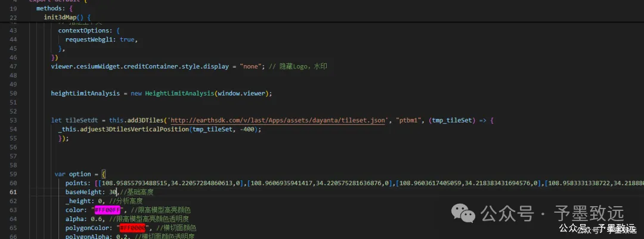Click 'contextOptions' property on line 43
The image size is (644, 239).
83,31
